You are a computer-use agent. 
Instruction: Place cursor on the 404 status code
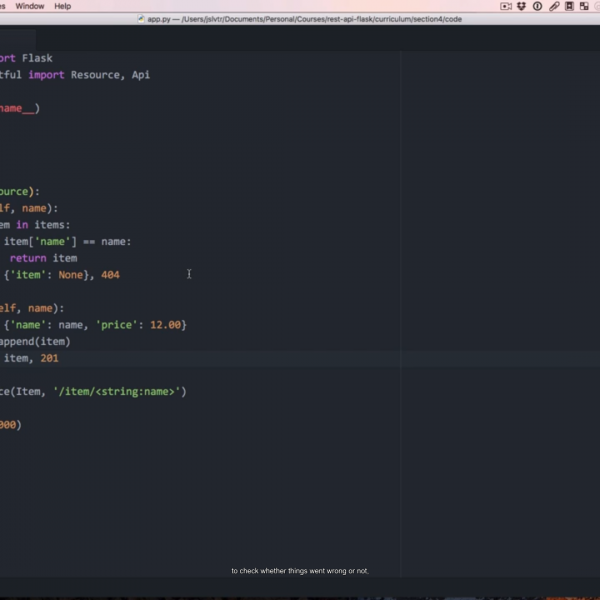pyautogui.click(x=110, y=275)
